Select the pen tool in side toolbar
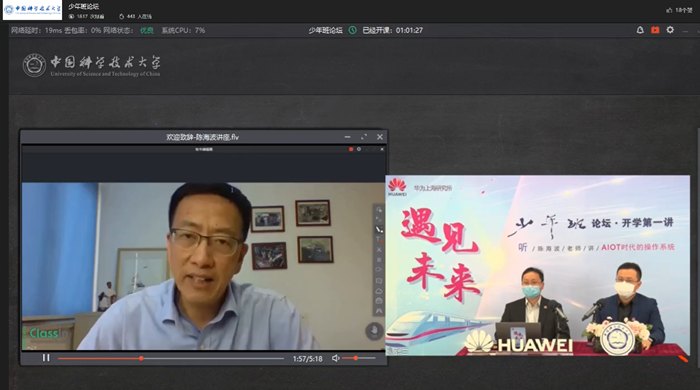This screenshot has height=390, width=700. click(x=379, y=229)
